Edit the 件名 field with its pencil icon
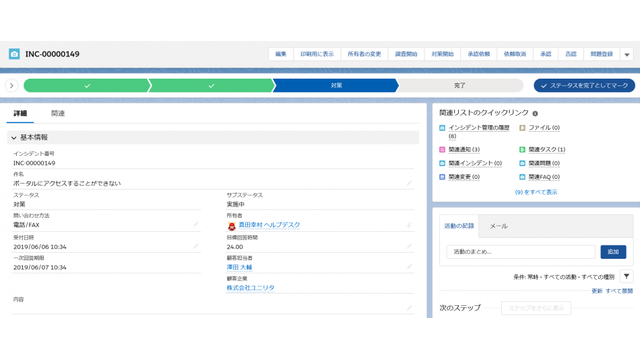Image resolution: width=640 pixels, height=360 pixels. [x=409, y=183]
